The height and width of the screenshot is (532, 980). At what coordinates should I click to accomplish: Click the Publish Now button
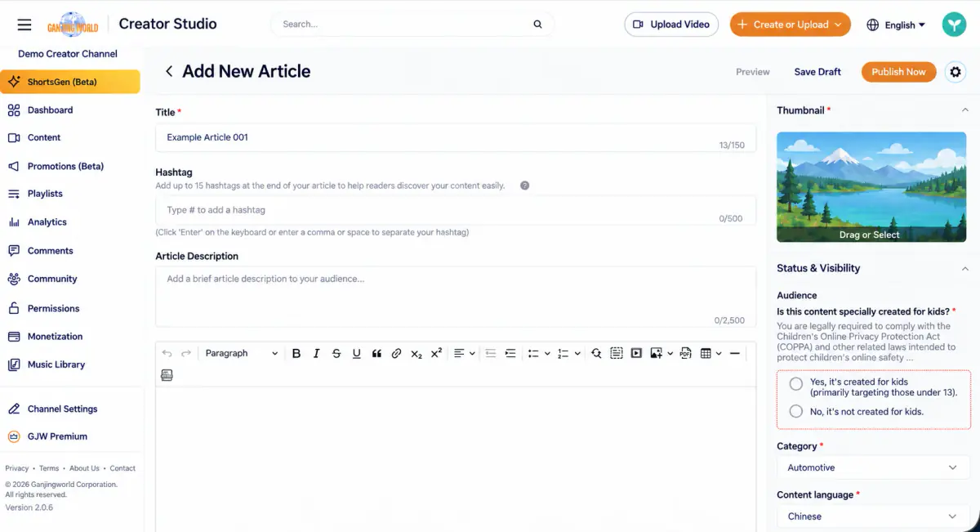pos(898,72)
